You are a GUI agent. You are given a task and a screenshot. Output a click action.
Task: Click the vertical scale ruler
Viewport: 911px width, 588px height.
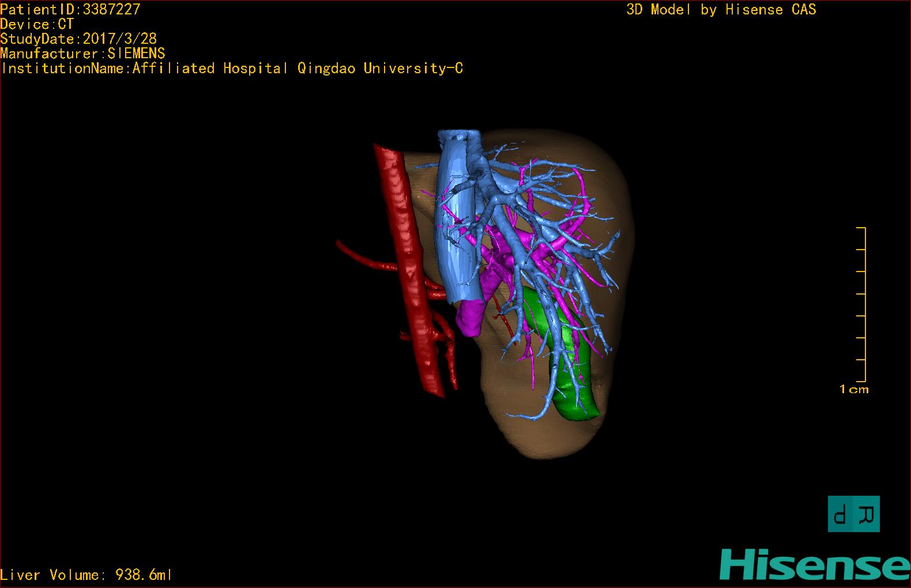click(x=861, y=304)
